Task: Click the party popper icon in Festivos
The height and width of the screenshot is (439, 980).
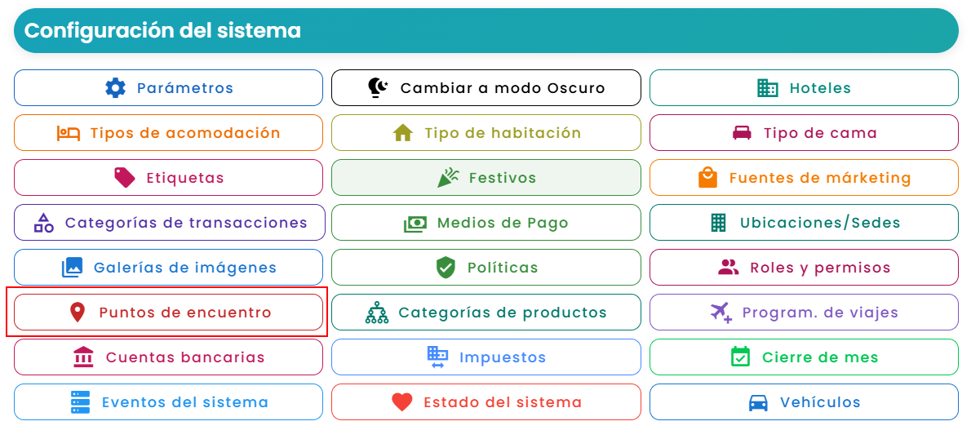Action: pyautogui.click(x=448, y=178)
